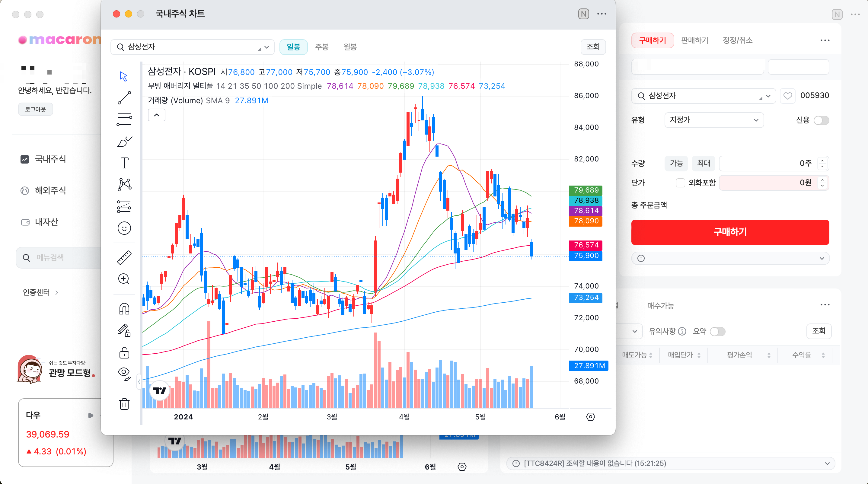Hide all drawings with eye icon
Viewport: 868px width, 484px height.
pos(124,374)
